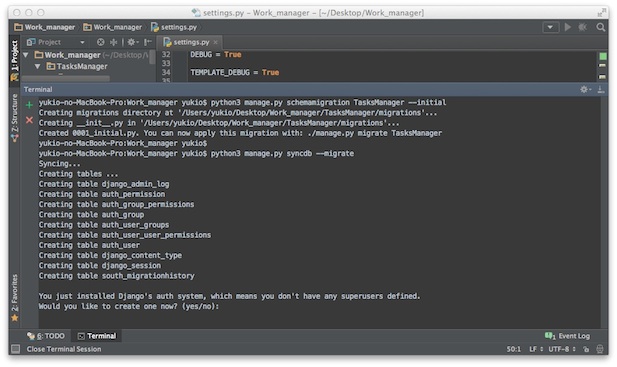This screenshot has width=617, height=367.
Task: Click the DEBUG = True code line
Action: [216, 54]
